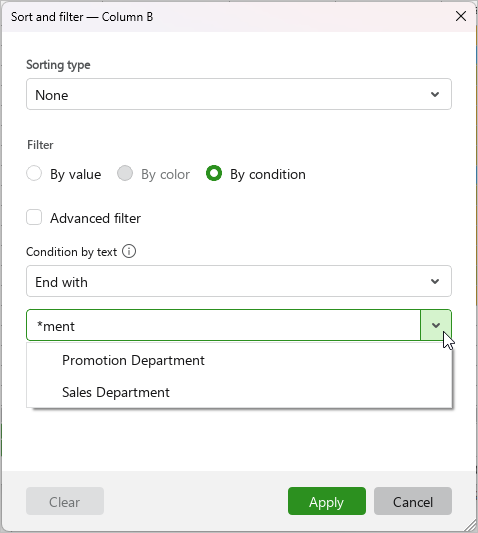
Task: Enable the Advanced filter checkbox
Action: coord(34,218)
